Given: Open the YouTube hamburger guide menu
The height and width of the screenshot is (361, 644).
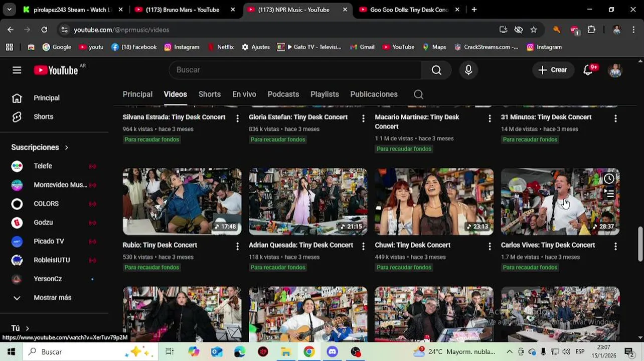Looking at the screenshot, I should (x=17, y=70).
